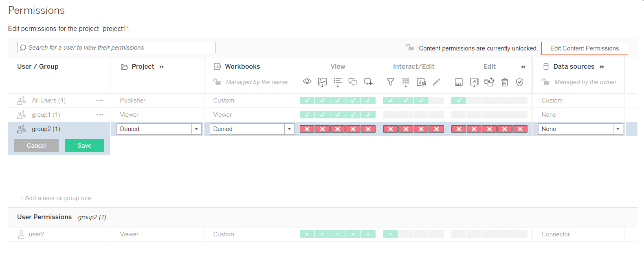Click the Edit Content Permissions button

(585, 48)
